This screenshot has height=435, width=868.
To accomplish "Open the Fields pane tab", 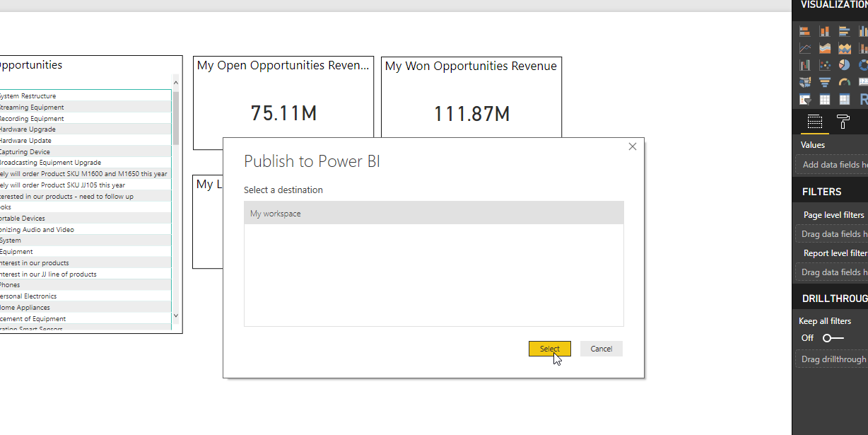I will [x=814, y=121].
